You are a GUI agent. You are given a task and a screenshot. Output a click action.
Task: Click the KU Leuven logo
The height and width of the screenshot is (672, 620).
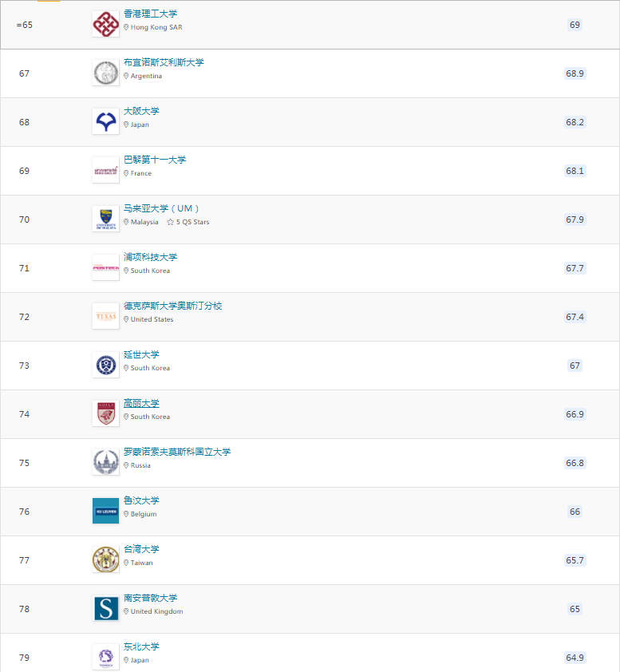[106, 511]
